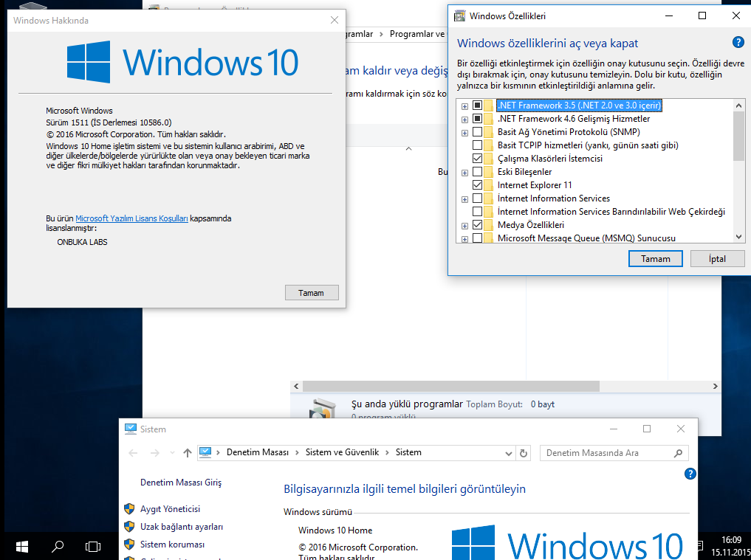The width and height of the screenshot is (751, 560).
Task: Toggle .NET Framework 4.6 Gelişmiş Hizmetler checkbox
Action: 478,119
